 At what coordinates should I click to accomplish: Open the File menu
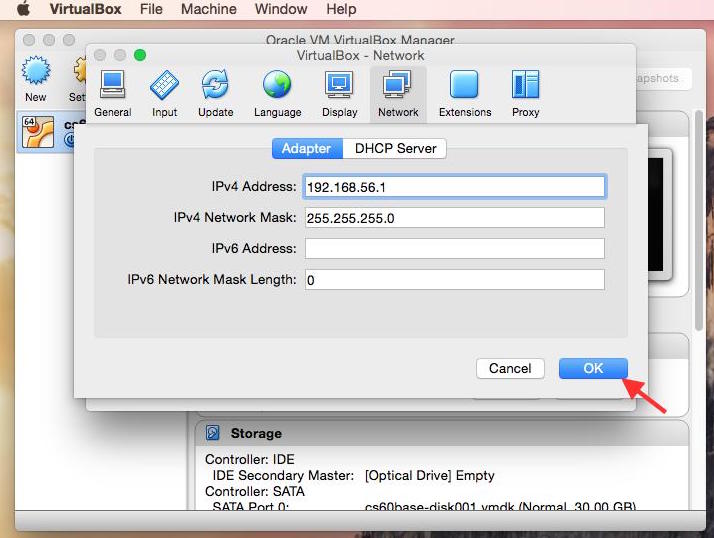[x=151, y=9]
